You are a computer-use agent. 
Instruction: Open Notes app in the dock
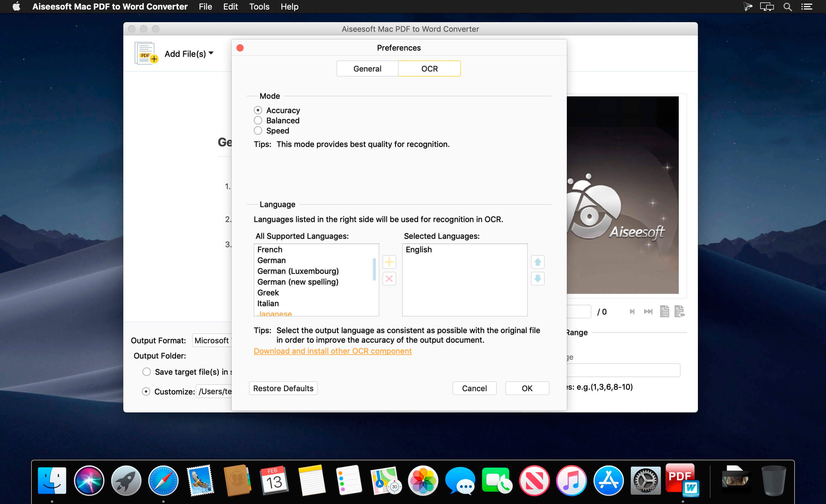[x=312, y=481]
